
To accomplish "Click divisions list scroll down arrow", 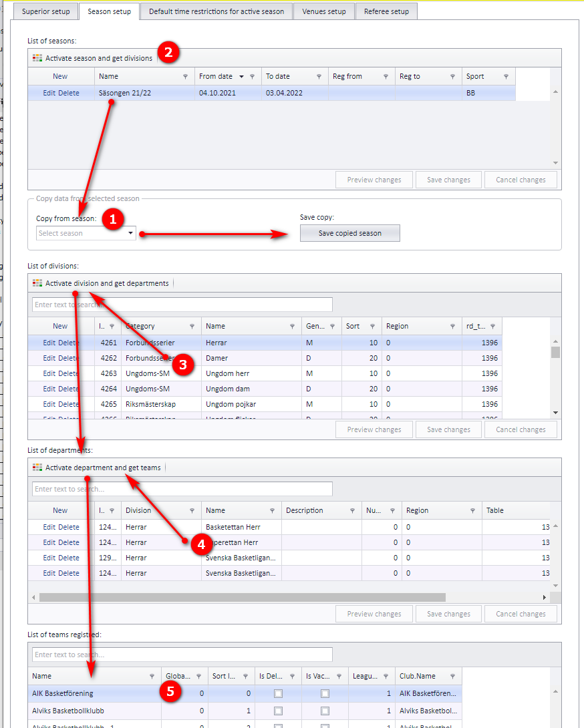I will (556, 413).
